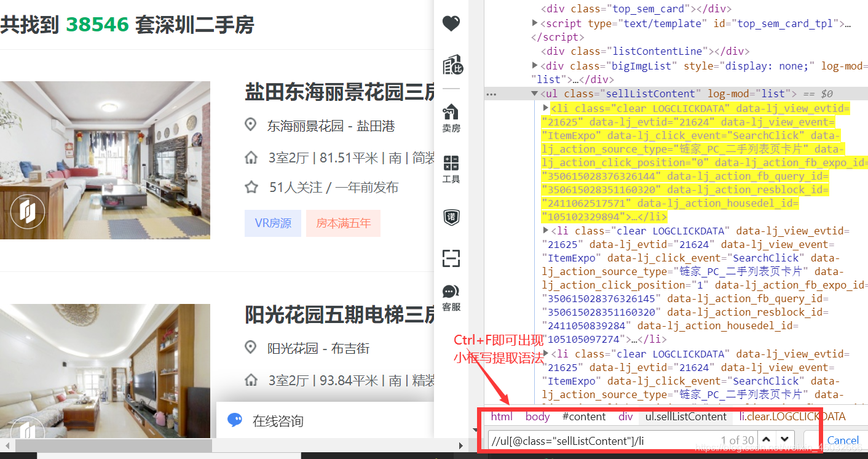Click the 38546 result count text
The height and width of the screenshot is (459, 868).
[98, 25]
